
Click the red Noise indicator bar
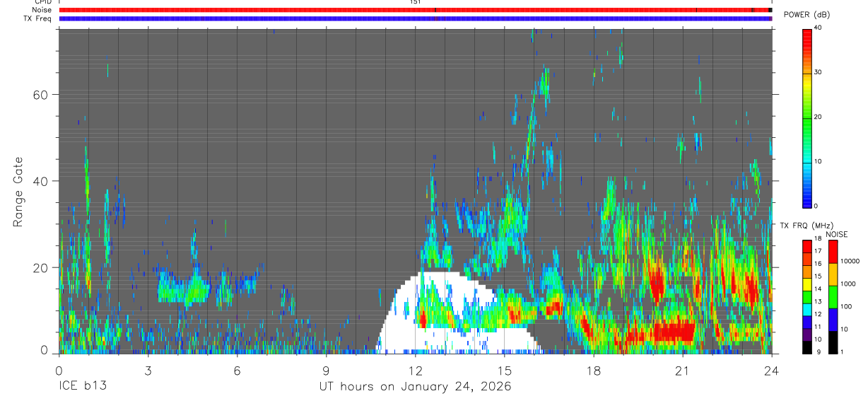click(416, 10)
